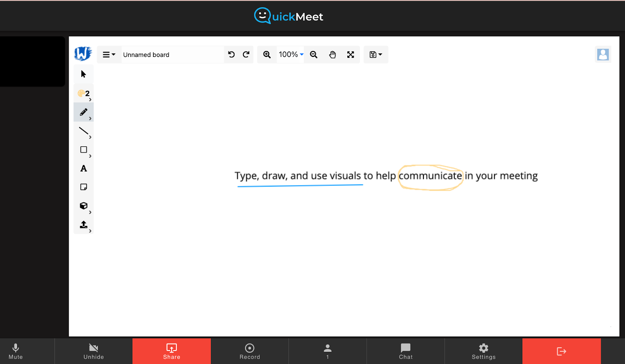Viewport: 625px width, 364px height.
Task: Click the whiteboard W logo
Action: 83,53
